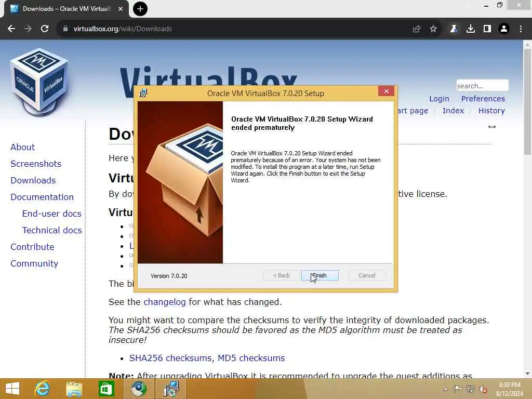
Task: Click the Action Center flag tray icon
Action: [x=458, y=389]
